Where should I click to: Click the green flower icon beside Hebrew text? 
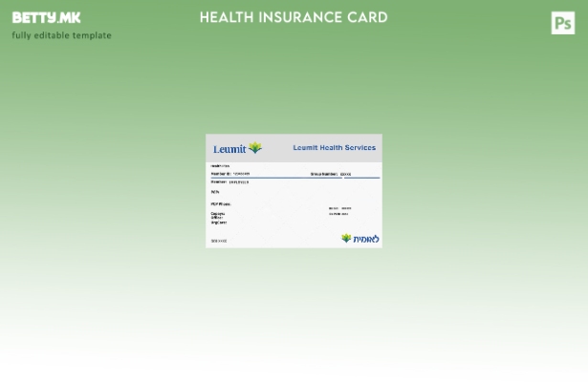(x=346, y=239)
